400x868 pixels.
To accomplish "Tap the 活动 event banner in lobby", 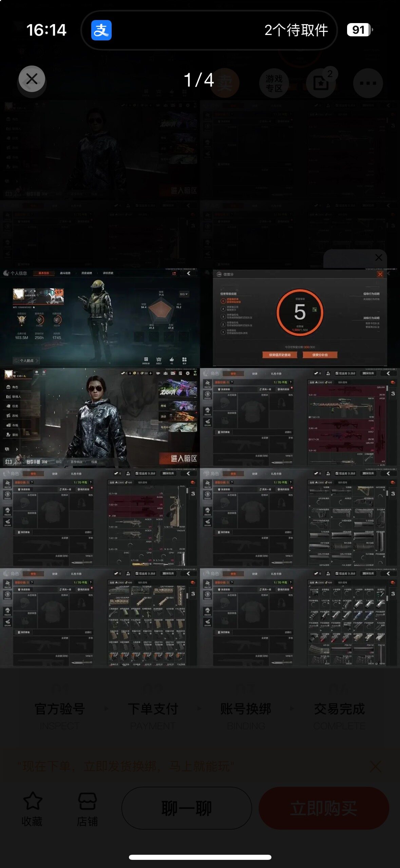I will pos(178,416).
